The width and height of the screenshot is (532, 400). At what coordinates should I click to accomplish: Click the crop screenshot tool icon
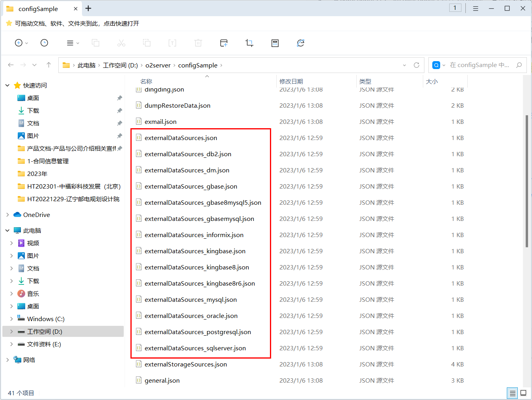point(249,43)
